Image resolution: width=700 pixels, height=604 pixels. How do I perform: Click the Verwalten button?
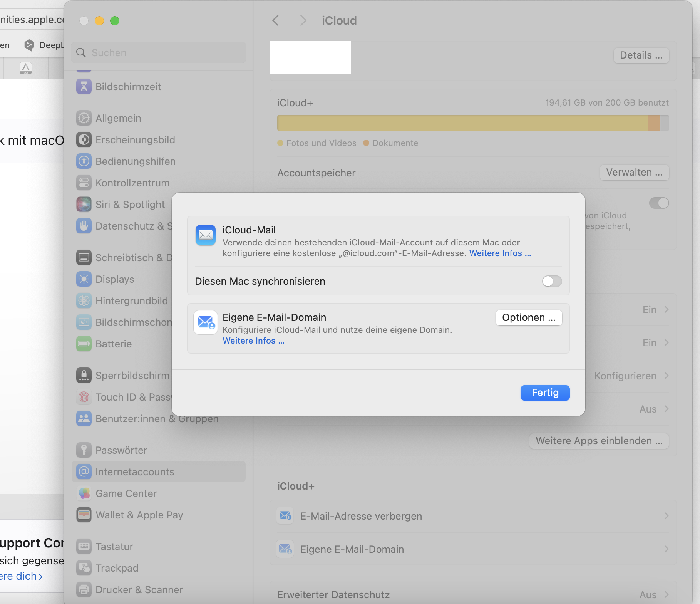[634, 173]
